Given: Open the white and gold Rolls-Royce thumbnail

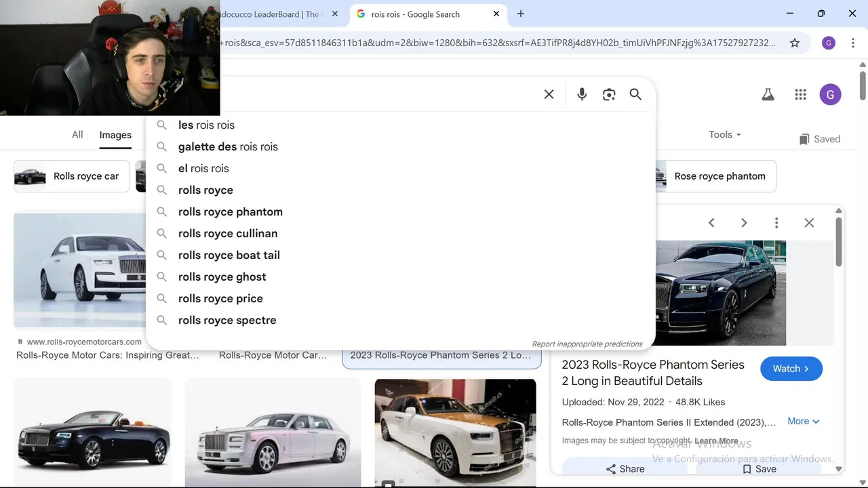Looking at the screenshot, I should [x=456, y=432].
